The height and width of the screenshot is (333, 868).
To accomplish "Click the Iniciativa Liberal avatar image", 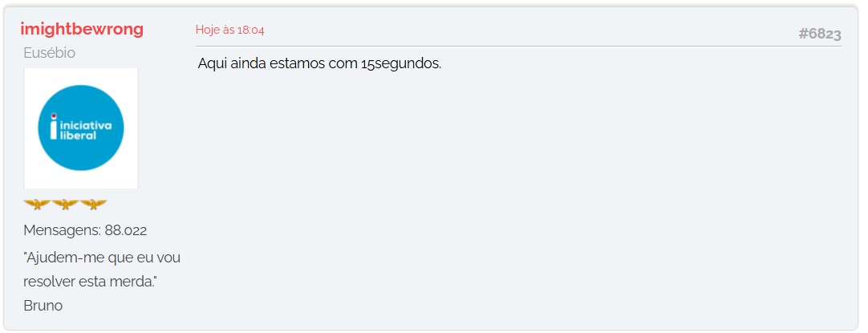I will 81,128.
